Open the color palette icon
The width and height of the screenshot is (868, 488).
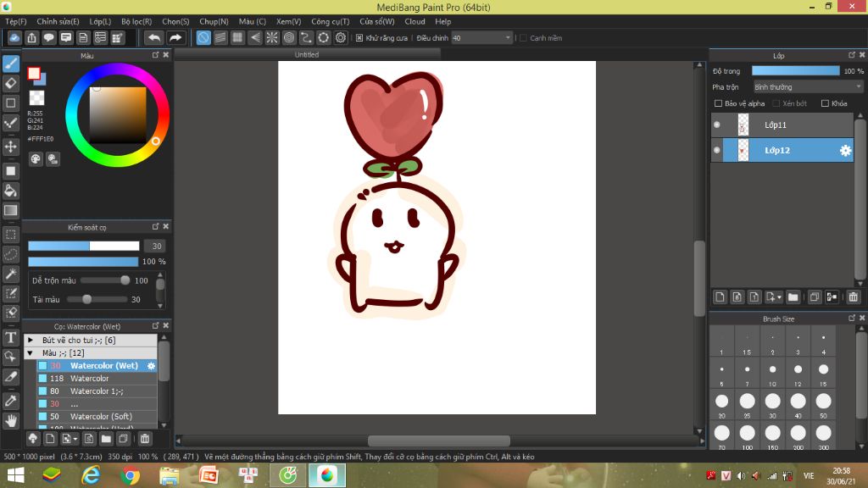tap(36, 158)
